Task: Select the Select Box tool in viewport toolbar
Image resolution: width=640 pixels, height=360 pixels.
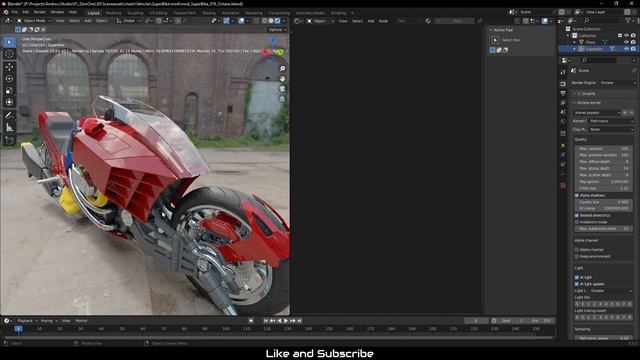Action: [9, 42]
